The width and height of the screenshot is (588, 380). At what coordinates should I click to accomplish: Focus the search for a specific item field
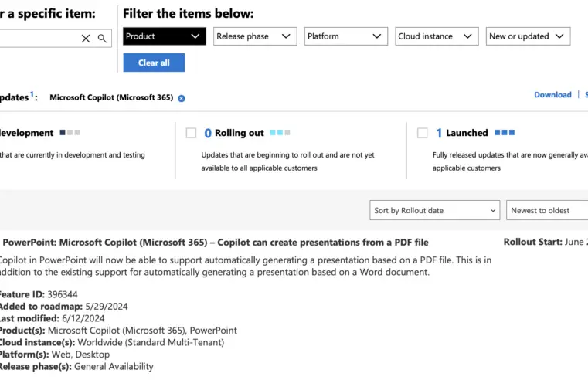point(39,38)
